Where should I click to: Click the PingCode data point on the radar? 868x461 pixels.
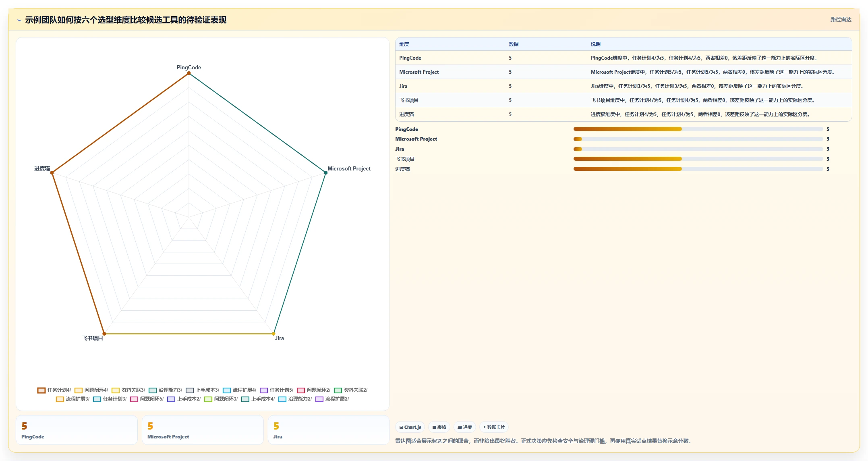(x=189, y=73)
